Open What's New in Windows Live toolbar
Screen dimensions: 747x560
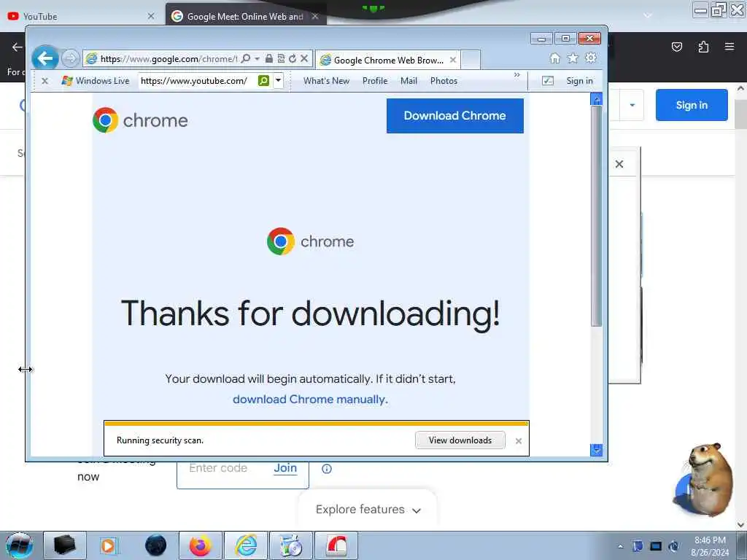pyautogui.click(x=326, y=81)
